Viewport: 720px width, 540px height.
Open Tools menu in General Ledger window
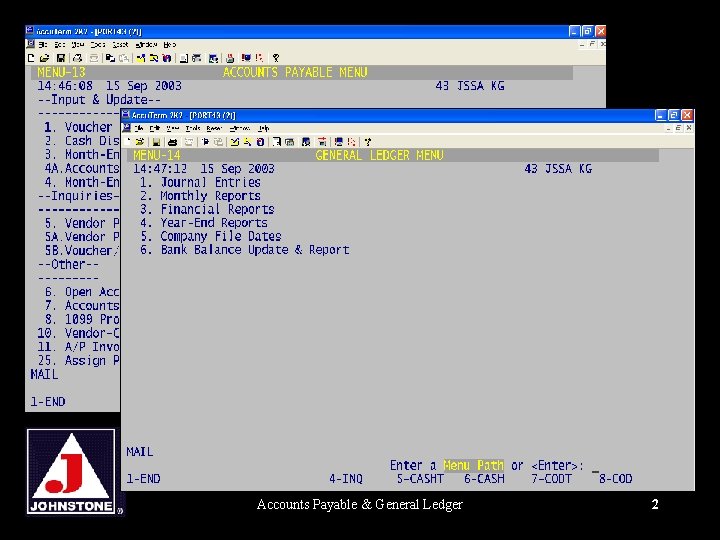click(x=193, y=128)
